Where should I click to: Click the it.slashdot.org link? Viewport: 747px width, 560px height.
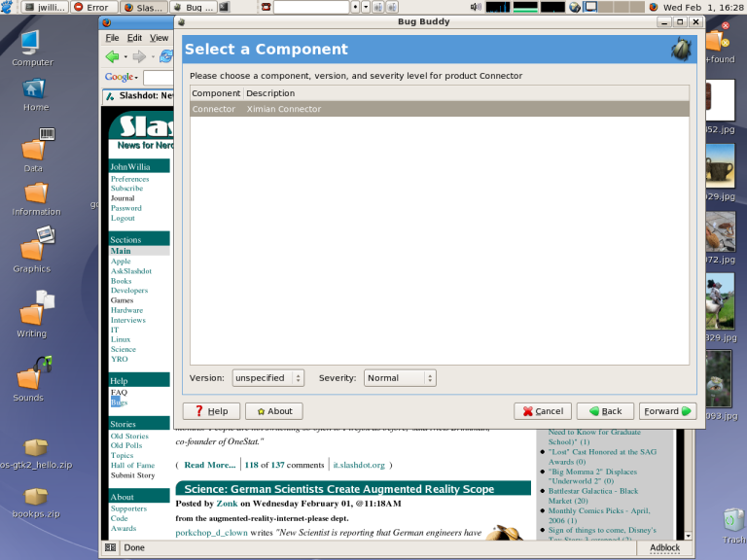359,466
